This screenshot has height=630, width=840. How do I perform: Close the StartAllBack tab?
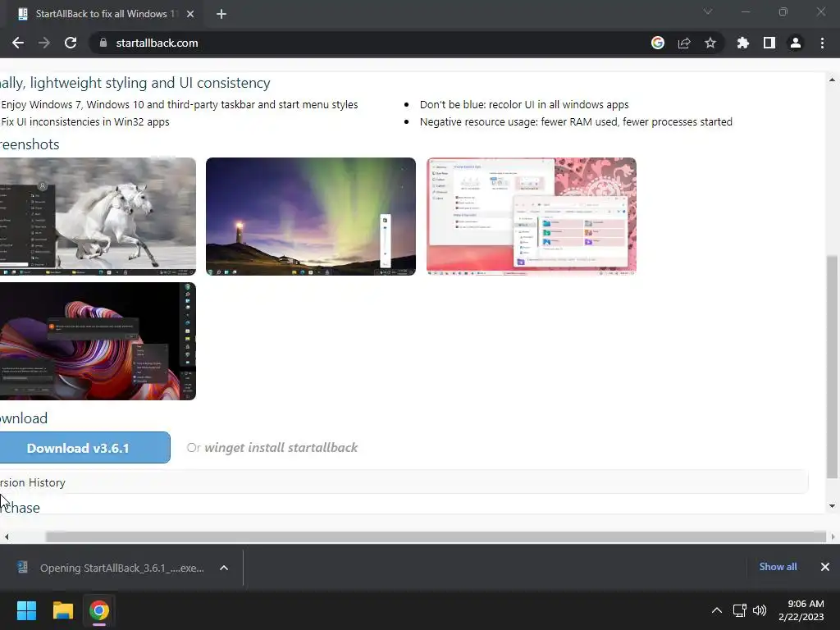190,14
